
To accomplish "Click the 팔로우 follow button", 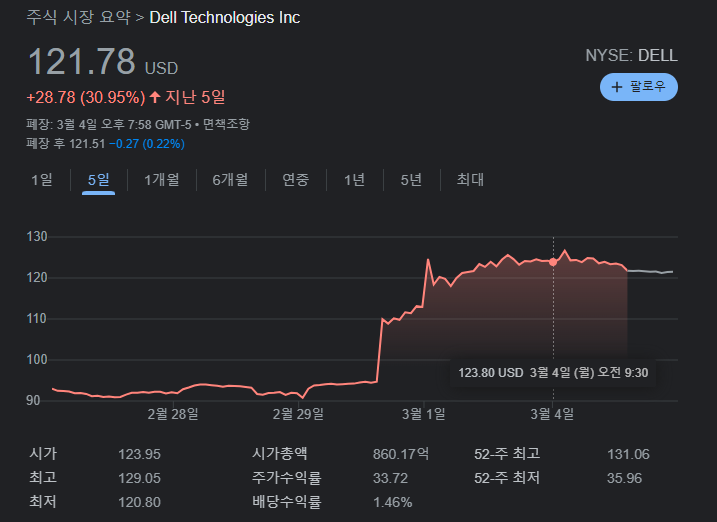I will [x=638, y=87].
